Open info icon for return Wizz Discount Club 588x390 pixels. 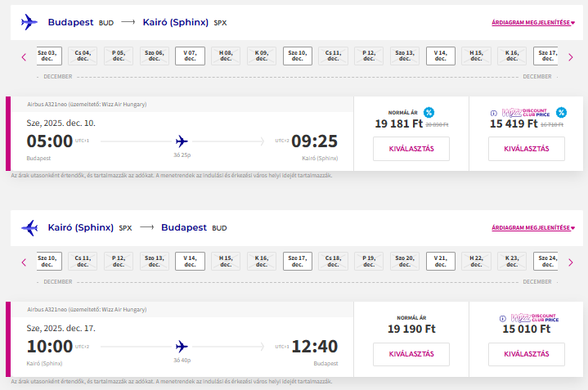point(503,318)
